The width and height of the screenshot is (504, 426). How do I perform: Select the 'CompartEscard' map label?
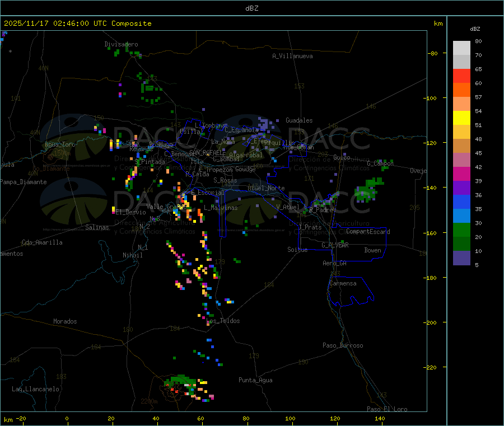(368, 232)
